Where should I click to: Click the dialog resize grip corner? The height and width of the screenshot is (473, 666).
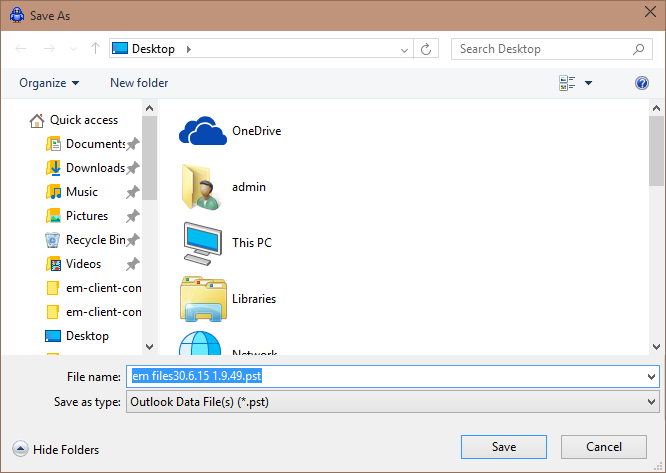click(x=659, y=466)
